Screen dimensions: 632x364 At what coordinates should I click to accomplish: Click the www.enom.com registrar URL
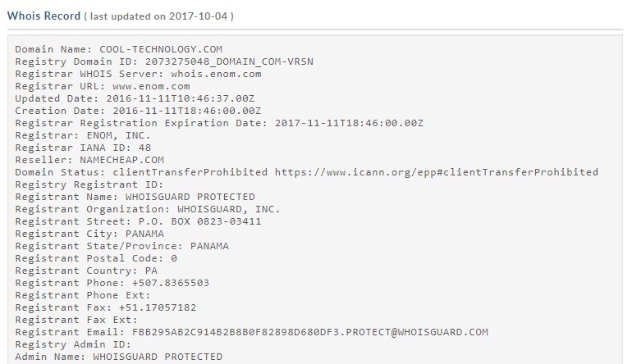151,87
